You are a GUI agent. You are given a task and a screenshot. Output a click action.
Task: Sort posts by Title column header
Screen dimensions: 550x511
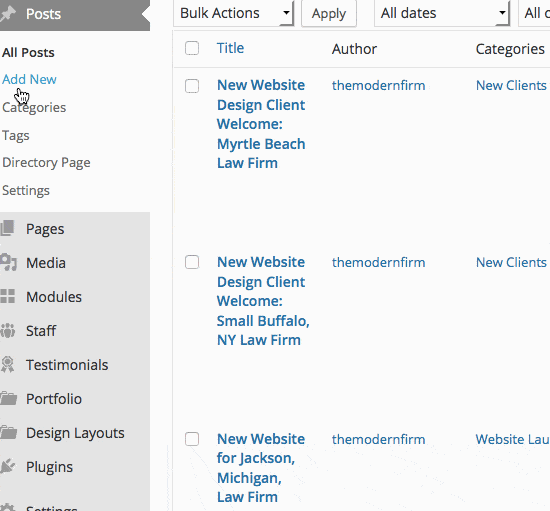point(230,48)
